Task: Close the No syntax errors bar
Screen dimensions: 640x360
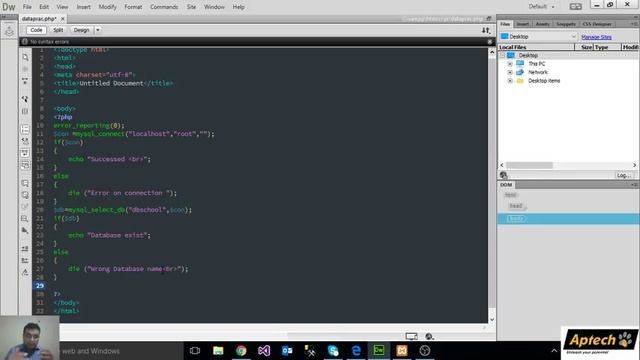Action: click(x=490, y=42)
